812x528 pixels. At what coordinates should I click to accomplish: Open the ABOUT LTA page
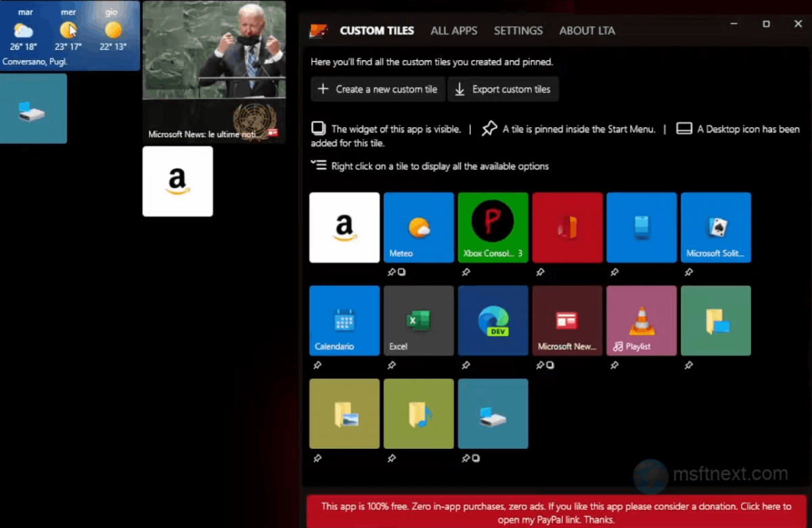(x=587, y=30)
